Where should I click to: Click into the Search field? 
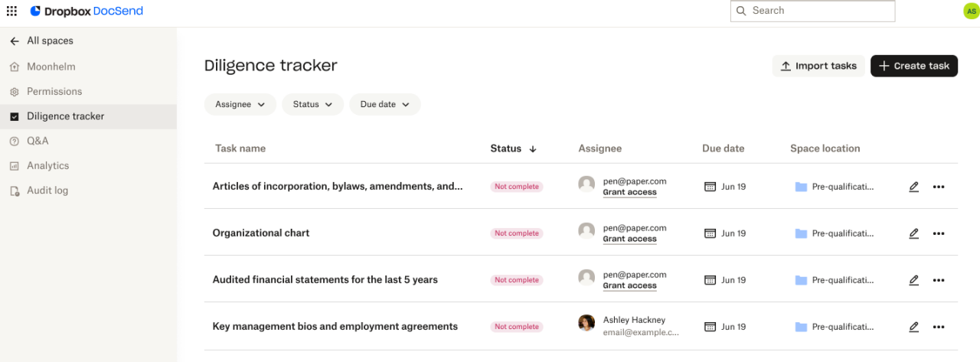click(813, 11)
